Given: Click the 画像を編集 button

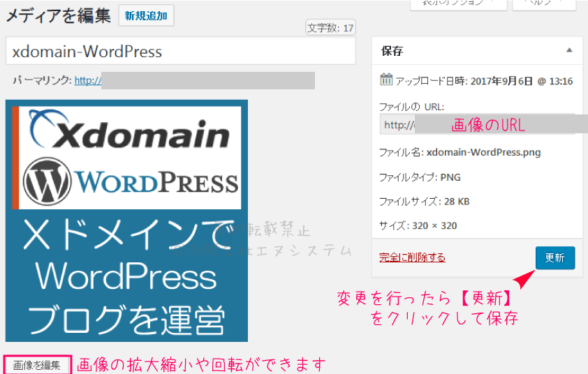Looking at the screenshot, I should [37, 365].
